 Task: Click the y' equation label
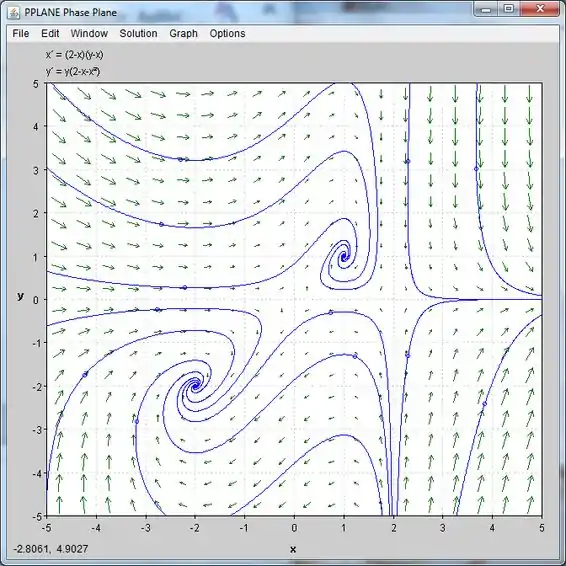(x=73, y=71)
